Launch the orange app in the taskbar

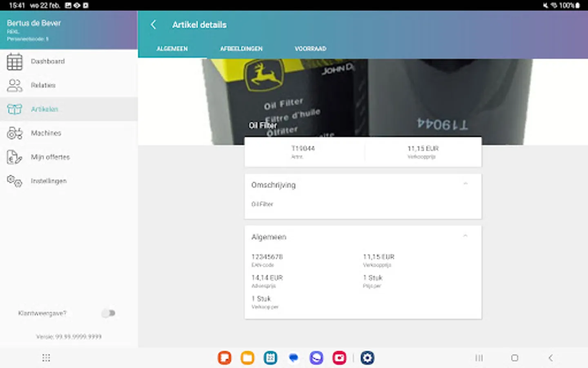[x=225, y=358]
